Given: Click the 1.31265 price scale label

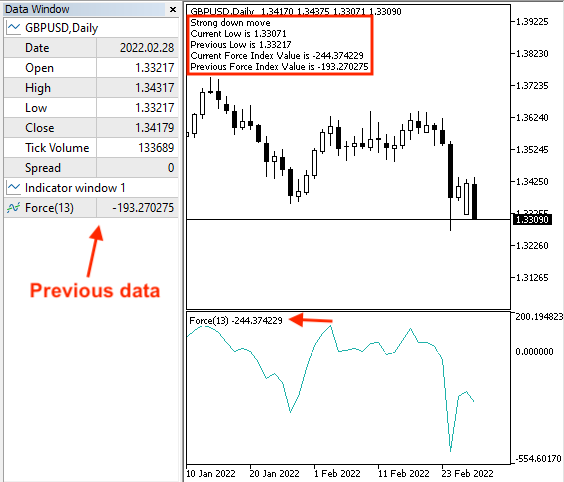Looking at the screenshot, I should click(532, 278).
